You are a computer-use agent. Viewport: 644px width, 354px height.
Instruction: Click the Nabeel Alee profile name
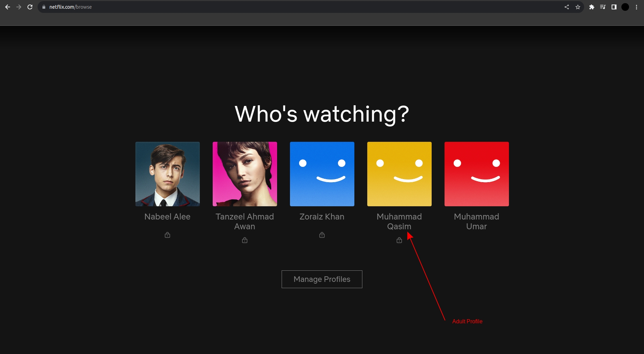click(167, 217)
